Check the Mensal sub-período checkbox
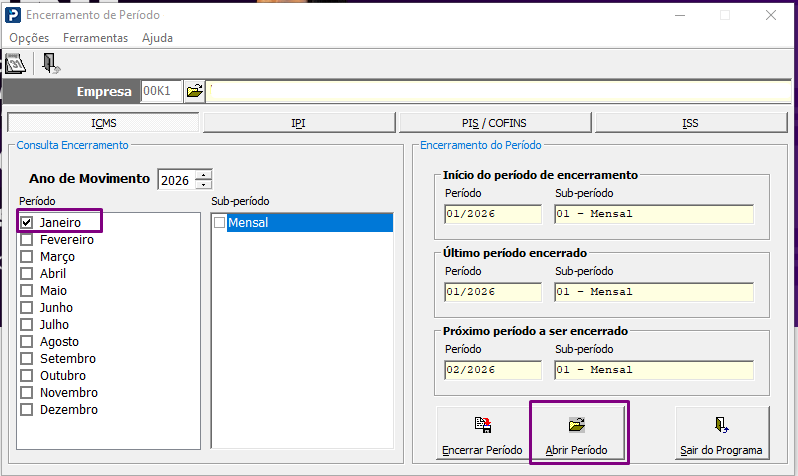Screen dimensions: 798x476 pos(219,222)
